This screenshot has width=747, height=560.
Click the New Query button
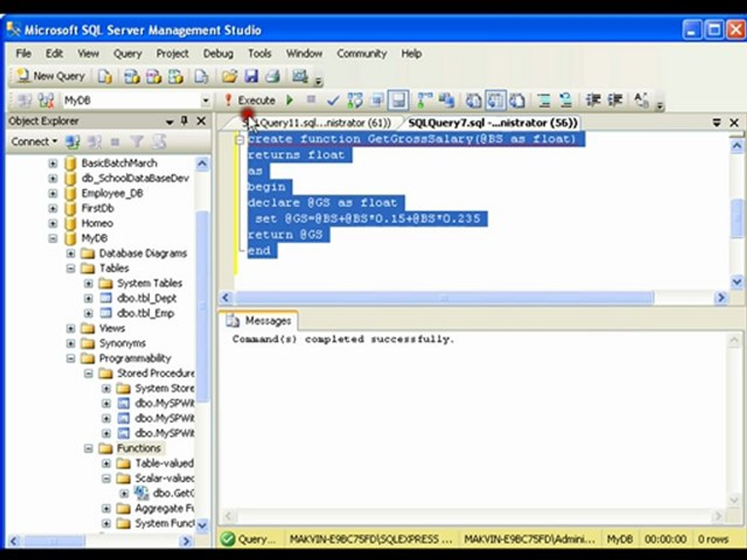(50, 76)
